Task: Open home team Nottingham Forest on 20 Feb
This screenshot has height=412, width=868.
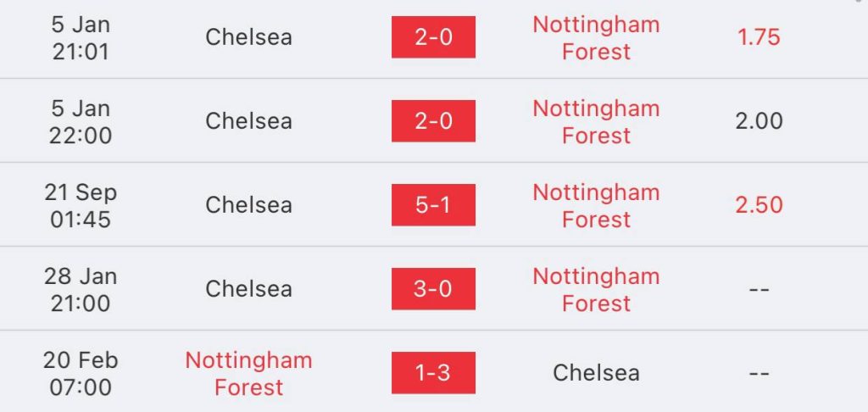Action: (x=248, y=373)
